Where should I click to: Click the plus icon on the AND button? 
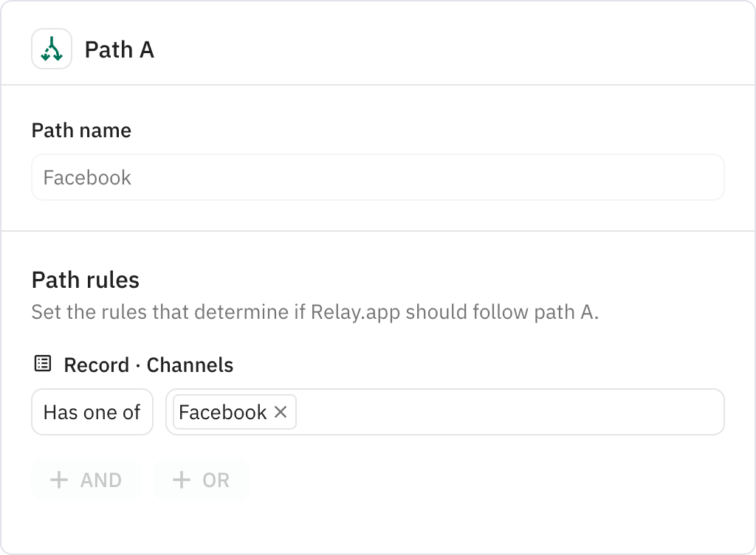[58, 480]
